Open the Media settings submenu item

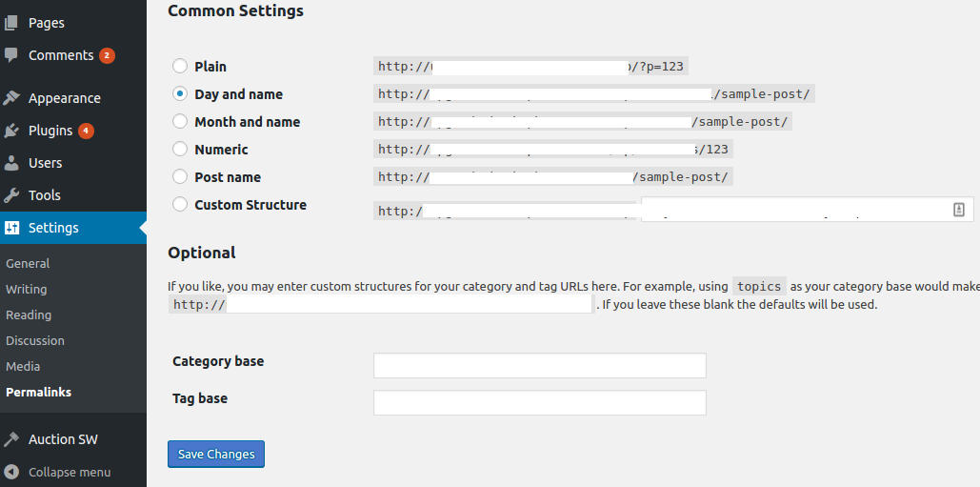coord(23,366)
